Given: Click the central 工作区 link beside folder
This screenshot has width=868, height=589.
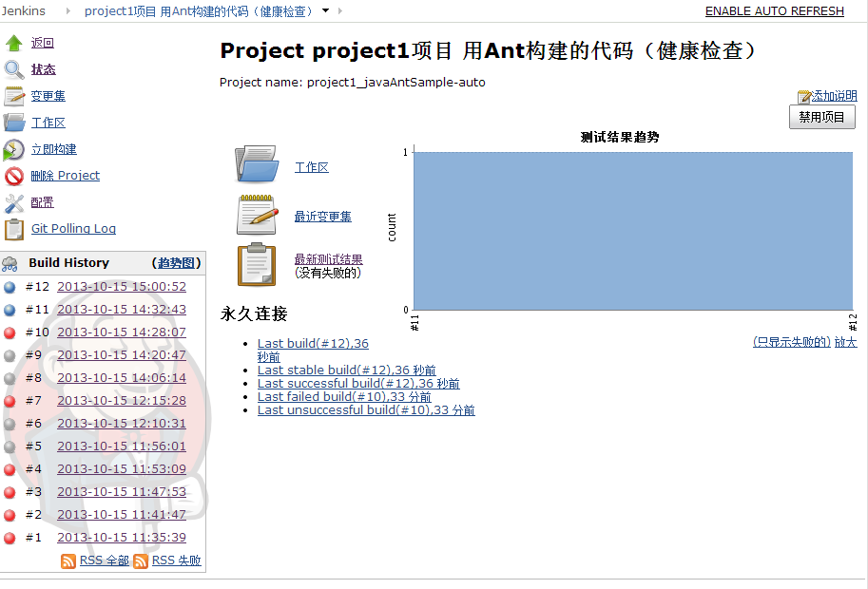Looking at the screenshot, I should tap(312, 167).
